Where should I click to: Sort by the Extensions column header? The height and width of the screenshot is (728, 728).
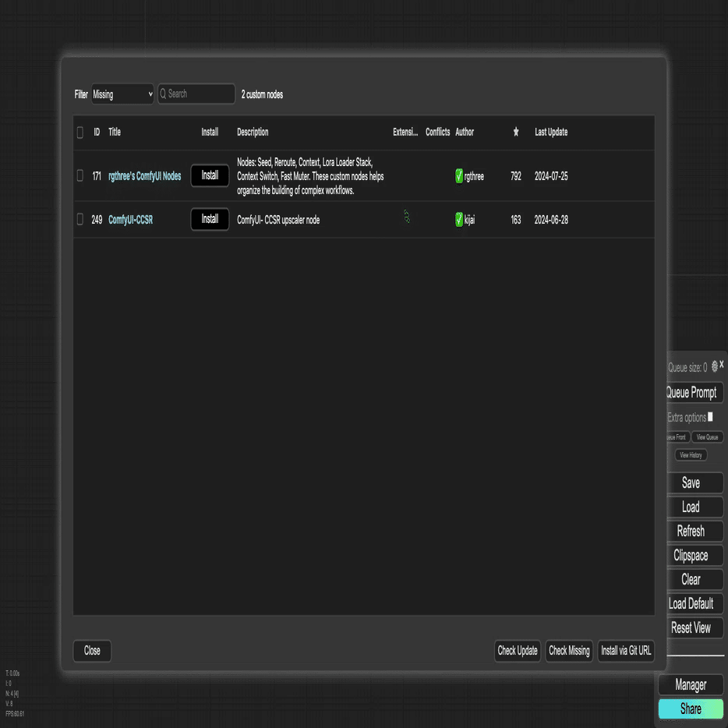click(405, 132)
